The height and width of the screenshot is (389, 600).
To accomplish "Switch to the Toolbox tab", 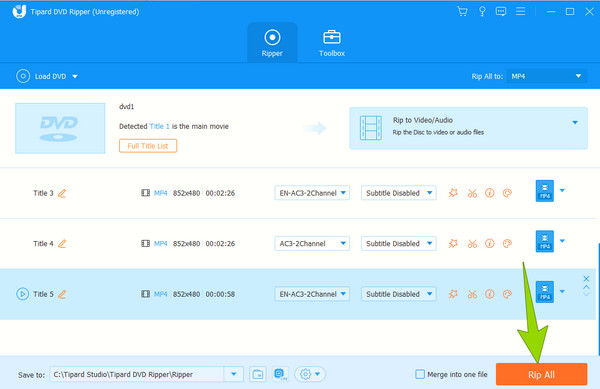I will [x=332, y=43].
